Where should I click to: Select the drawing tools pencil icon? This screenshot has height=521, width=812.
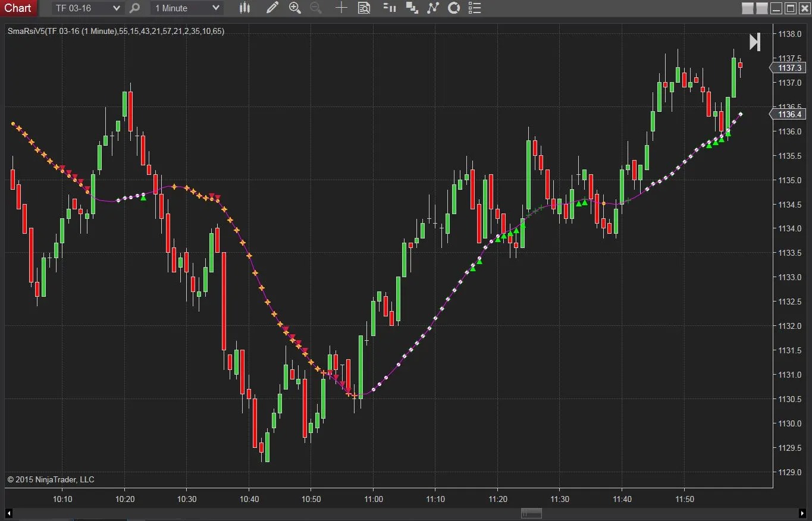[272, 8]
